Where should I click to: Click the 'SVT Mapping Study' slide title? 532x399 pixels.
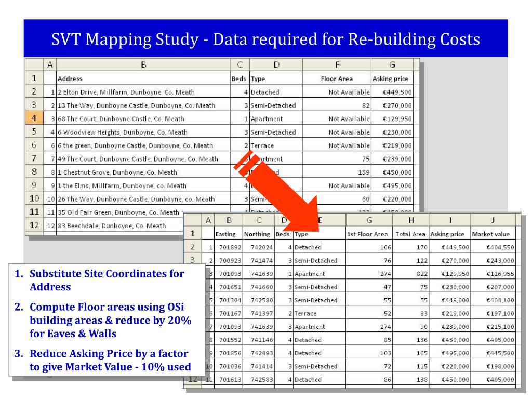click(265, 39)
